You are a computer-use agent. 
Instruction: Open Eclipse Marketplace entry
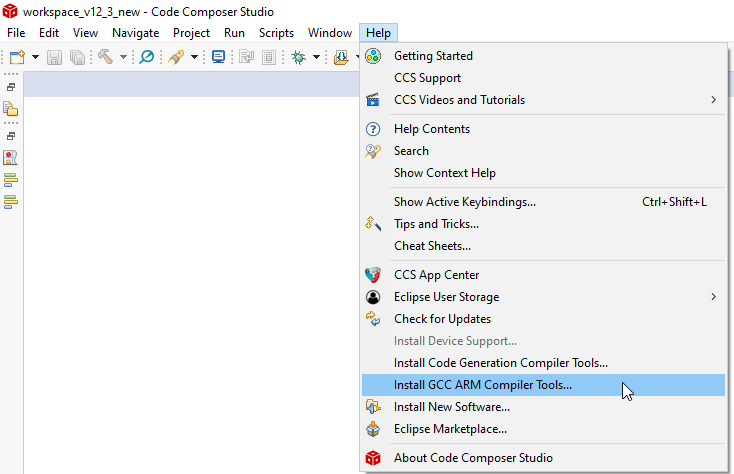(450, 429)
